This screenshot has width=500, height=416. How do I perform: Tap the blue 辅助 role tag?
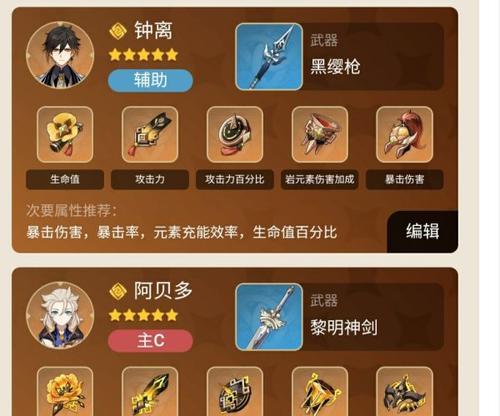(150, 81)
